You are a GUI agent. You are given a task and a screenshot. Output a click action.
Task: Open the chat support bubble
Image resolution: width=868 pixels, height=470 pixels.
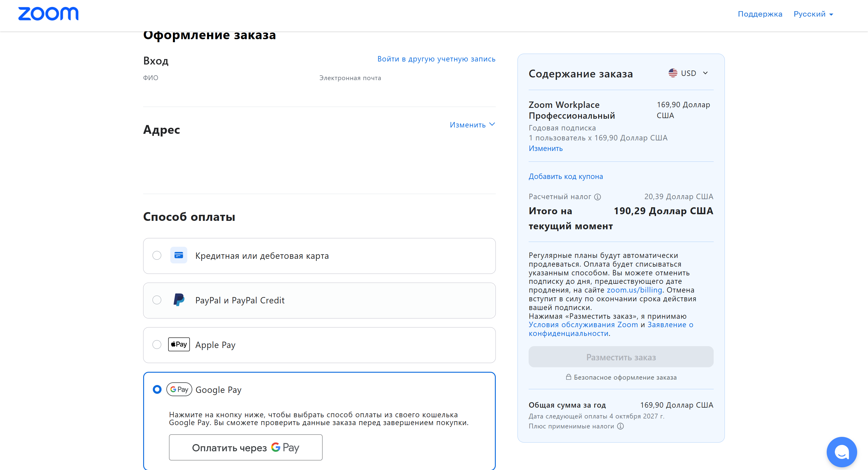(841, 452)
